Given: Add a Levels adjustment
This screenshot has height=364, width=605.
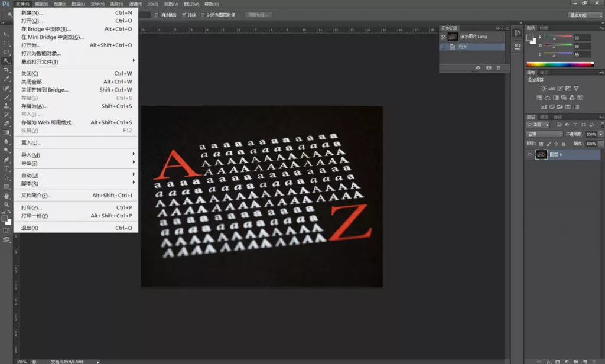Looking at the screenshot, I should point(552,89).
